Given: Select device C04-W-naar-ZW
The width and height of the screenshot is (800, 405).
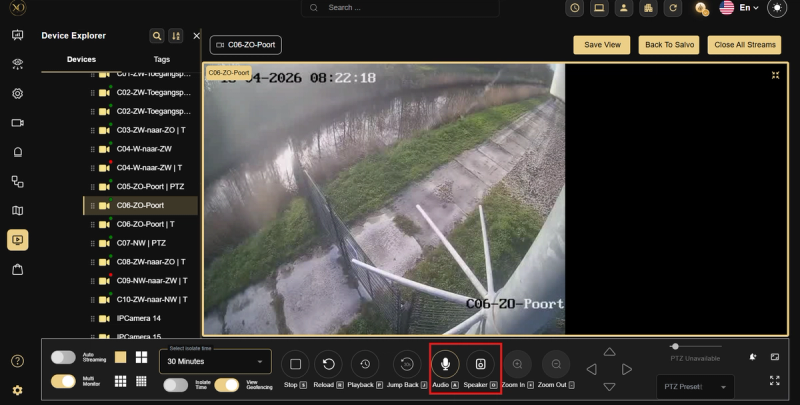Looking at the screenshot, I should click(x=140, y=149).
